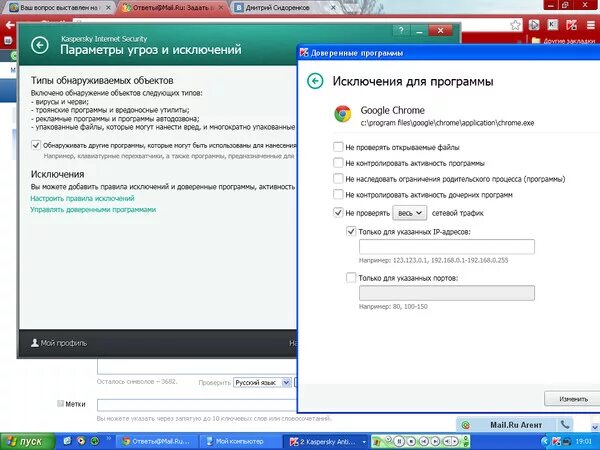Click the 'Mail.Ru Агент' bar
600x450 pixels.
point(516,425)
